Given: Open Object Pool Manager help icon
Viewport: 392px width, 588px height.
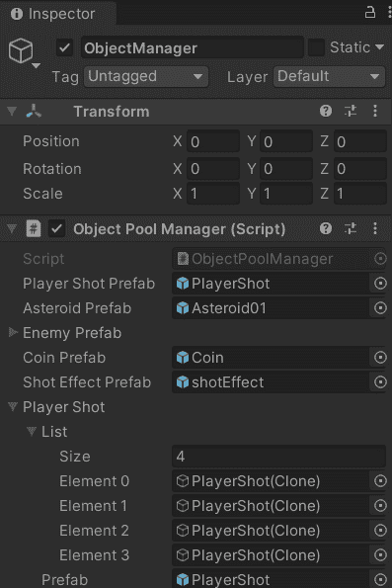Looking at the screenshot, I should (x=326, y=228).
